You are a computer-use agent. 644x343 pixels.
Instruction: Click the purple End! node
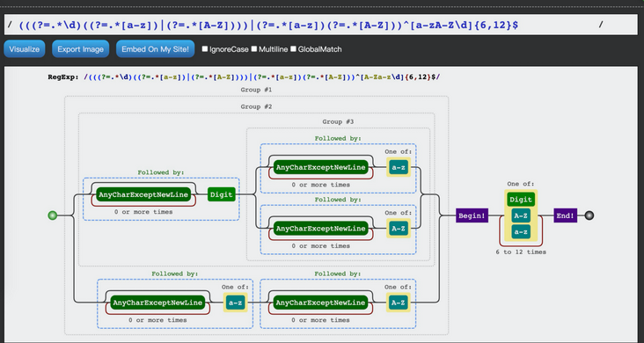click(x=565, y=215)
